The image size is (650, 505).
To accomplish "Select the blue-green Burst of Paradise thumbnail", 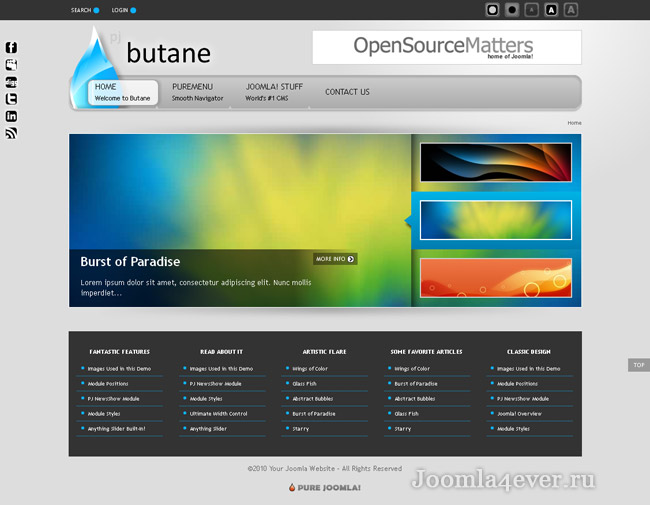I will click(496, 220).
